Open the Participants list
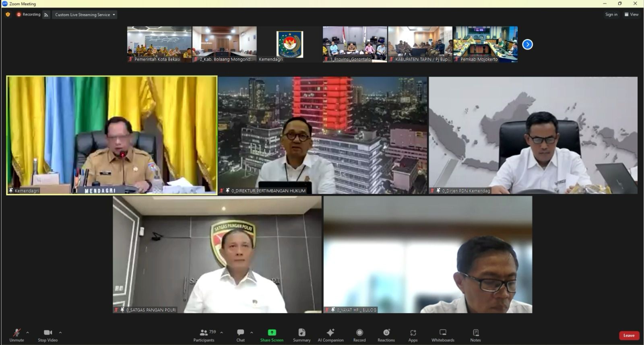 tap(204, 335)
